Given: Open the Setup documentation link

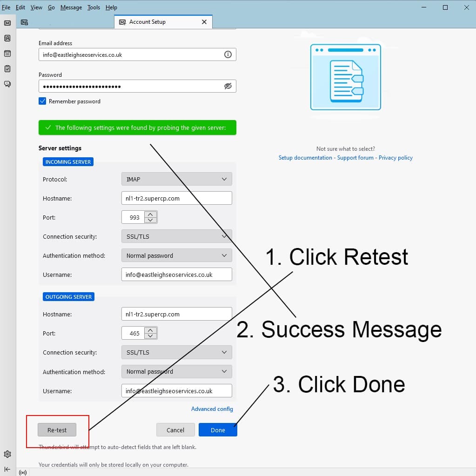Looking at the screenshot, I should 305,158.
